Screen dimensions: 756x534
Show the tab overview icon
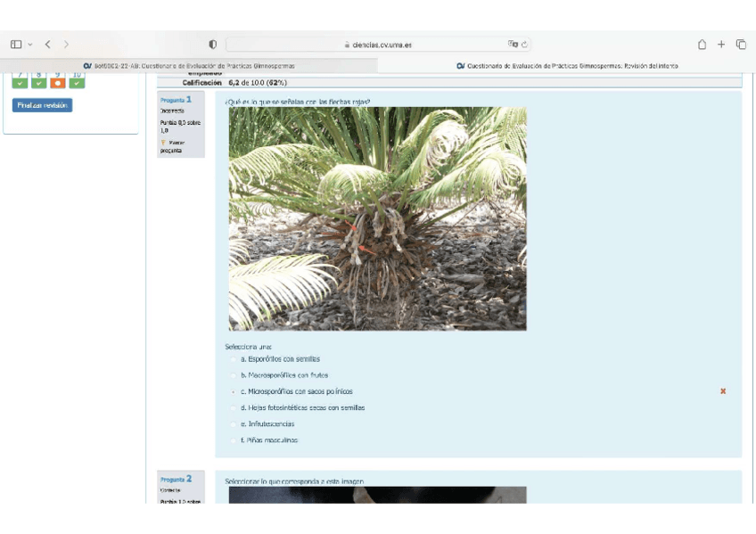click(741, 45)
